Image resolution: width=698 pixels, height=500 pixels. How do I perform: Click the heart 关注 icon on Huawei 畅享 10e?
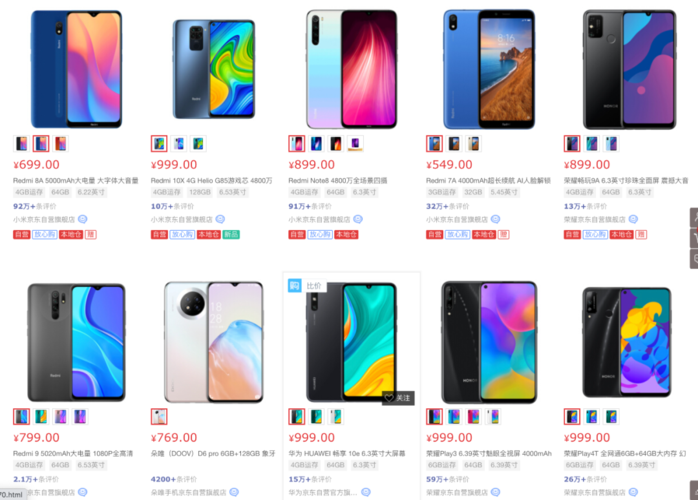[398, 398]
